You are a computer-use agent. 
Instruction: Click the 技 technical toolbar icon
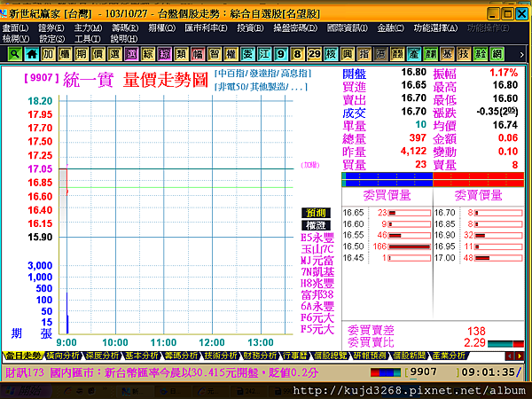click(x=464, y=54)
